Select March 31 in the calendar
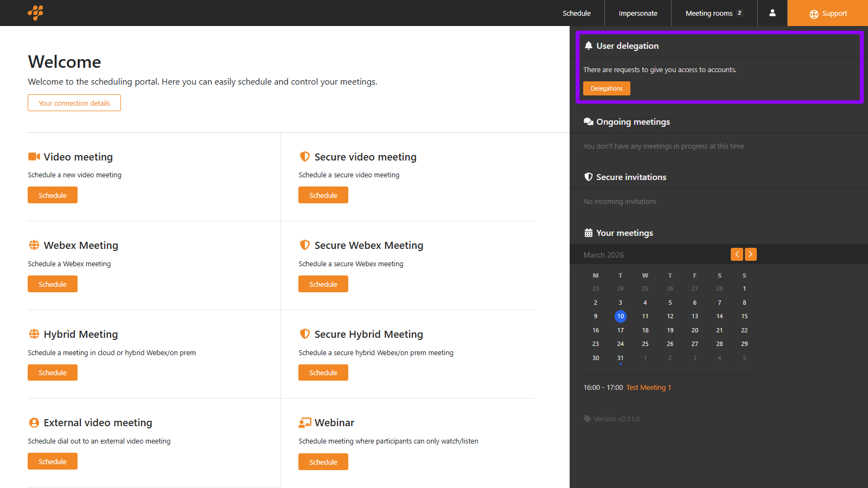868x488 pixels. pyautogui.click(x=620, y=358)
